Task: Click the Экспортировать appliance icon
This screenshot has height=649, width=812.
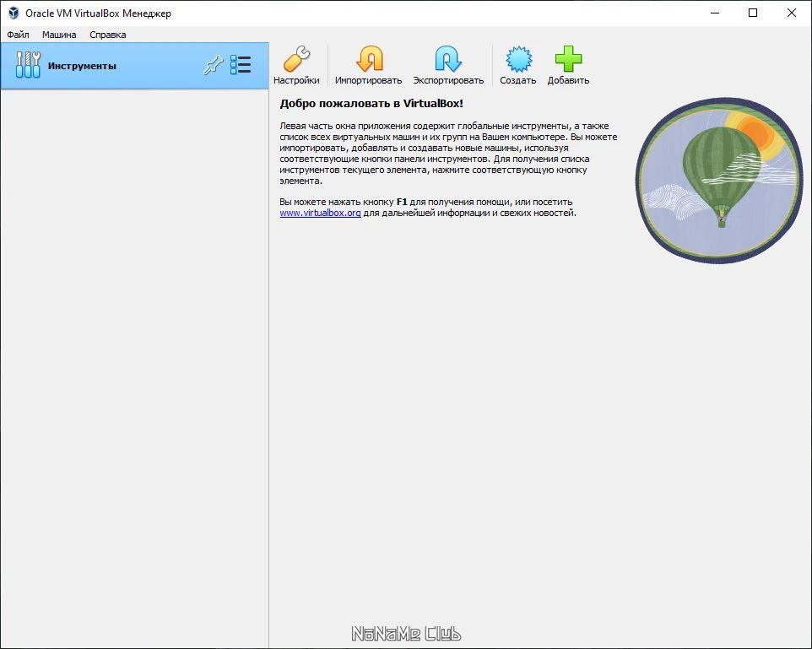Action: [x=447, y=60]
